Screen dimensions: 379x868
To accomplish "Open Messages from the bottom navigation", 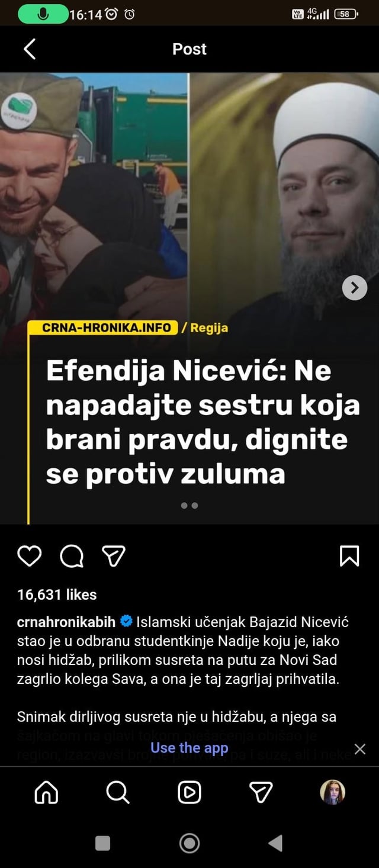I will [261, 792].
